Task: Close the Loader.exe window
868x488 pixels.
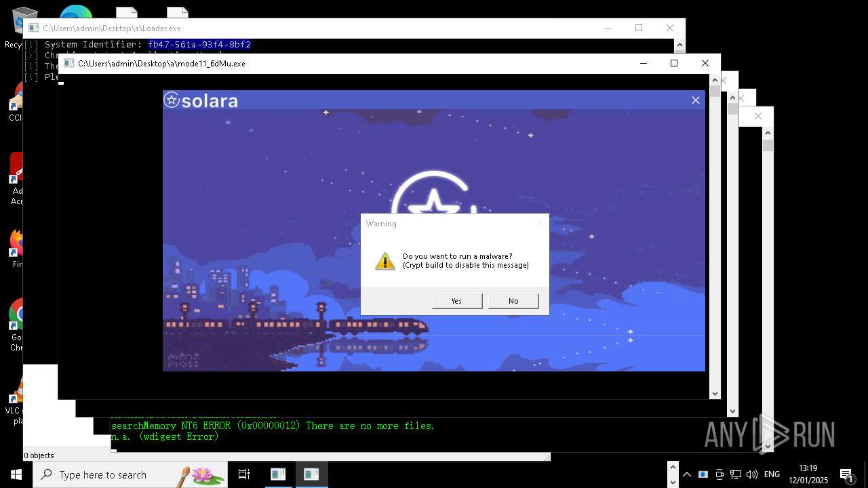Action: pyautogui.click(x=670, y=28)
